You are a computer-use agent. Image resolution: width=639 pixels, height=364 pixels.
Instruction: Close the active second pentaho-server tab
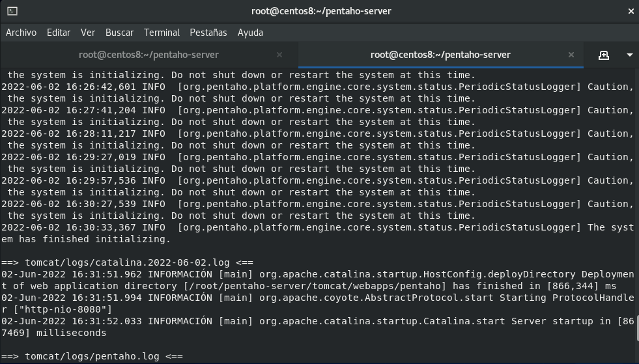(571, 55)
